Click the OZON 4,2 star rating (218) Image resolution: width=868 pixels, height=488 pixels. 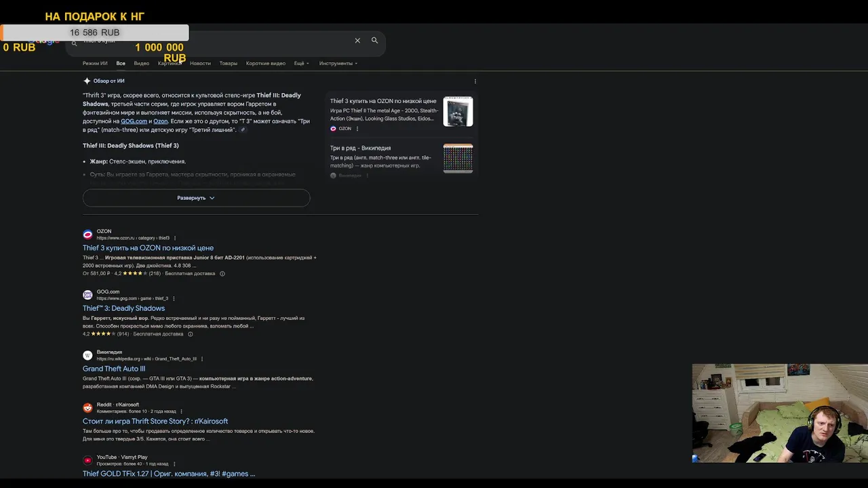coord(138,274)
